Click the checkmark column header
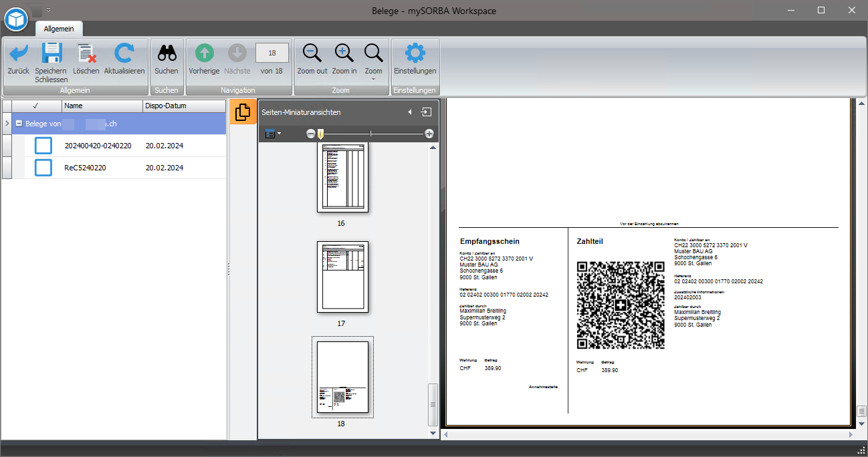This screenshot has width=868, height=457. (36, 106)
